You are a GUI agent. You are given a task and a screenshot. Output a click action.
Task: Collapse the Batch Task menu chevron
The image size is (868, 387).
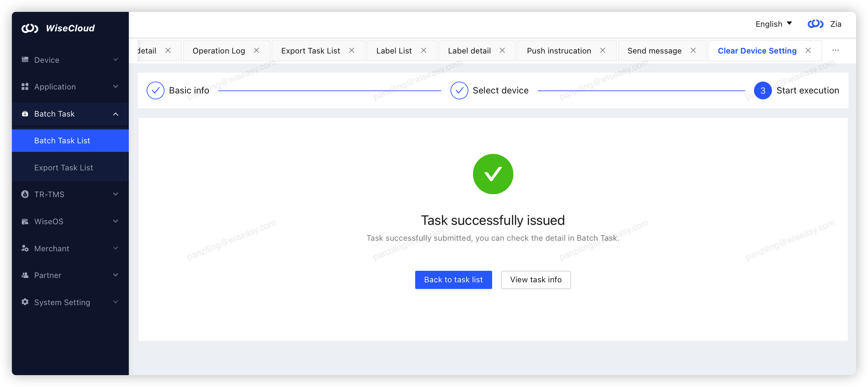pyautogui.click(x=116, y=114)
